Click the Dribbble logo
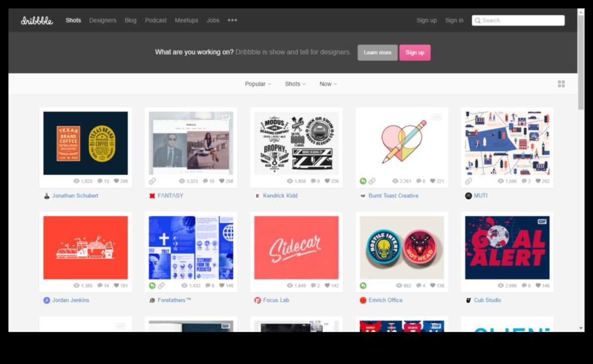The width and height of the screenshot is (593, 364). 37,21
